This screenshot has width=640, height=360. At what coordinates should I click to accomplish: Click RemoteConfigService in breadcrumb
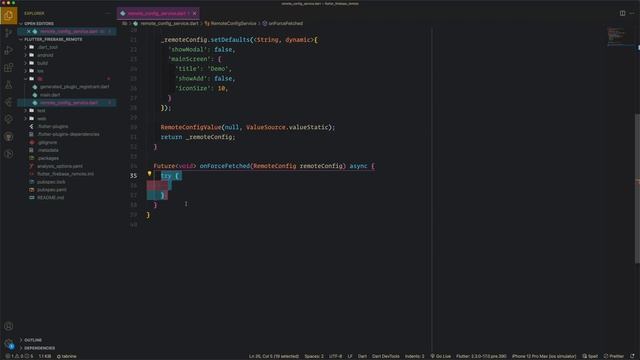pos(233,24)
